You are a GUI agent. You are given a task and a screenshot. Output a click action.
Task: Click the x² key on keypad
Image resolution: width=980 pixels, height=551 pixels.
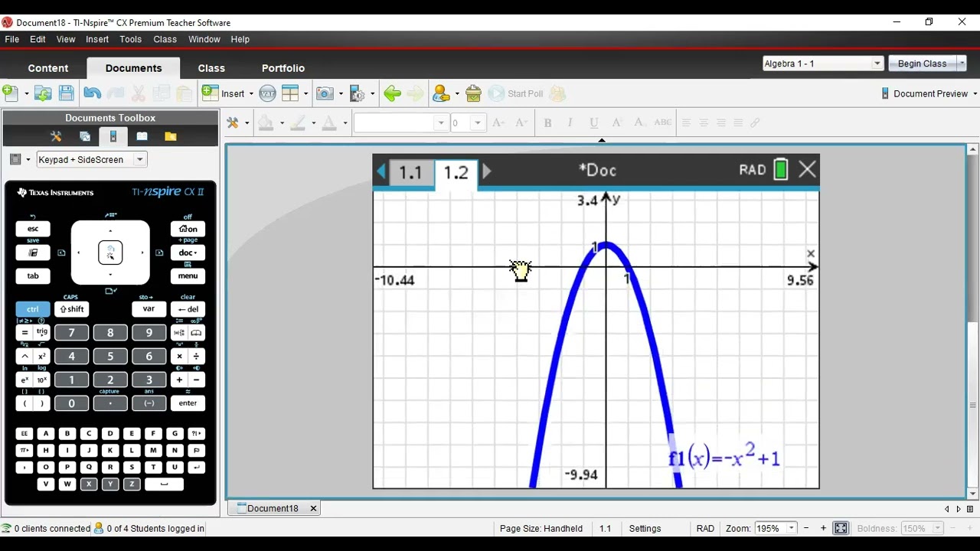point(41,357)
